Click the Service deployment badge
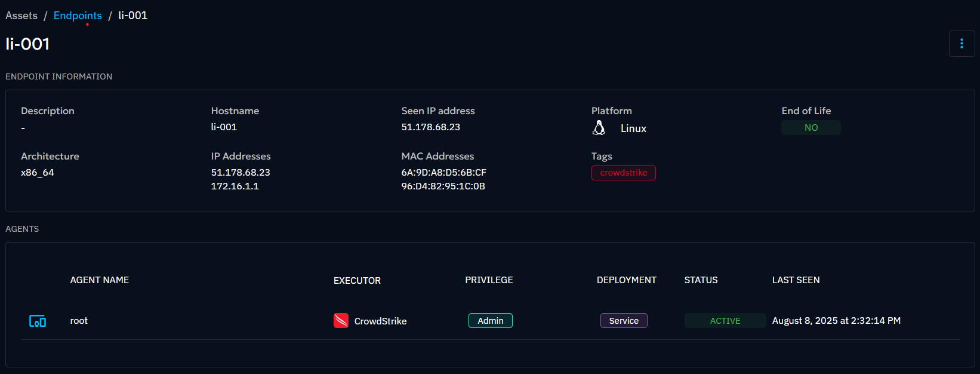Screen dimensions: 980x374 coord(624,321)
